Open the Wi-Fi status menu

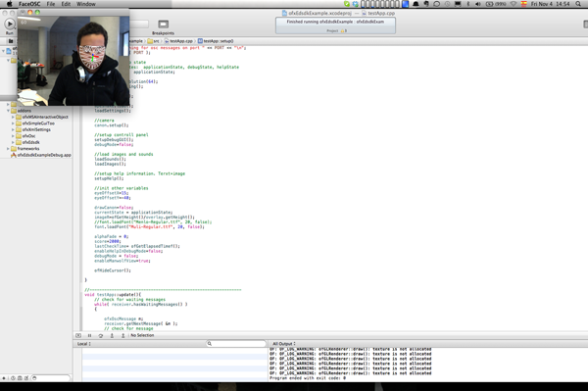[x=514, y=4]
